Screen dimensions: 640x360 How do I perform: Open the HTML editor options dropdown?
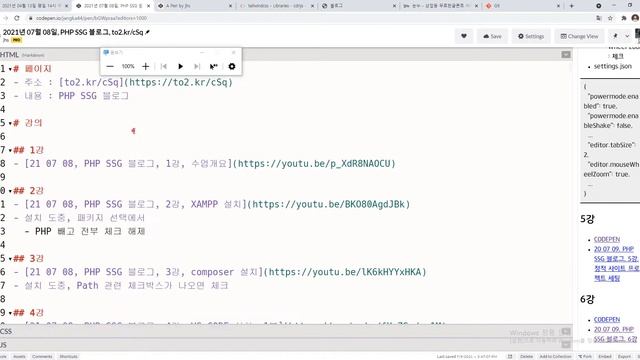pos(566,55)
